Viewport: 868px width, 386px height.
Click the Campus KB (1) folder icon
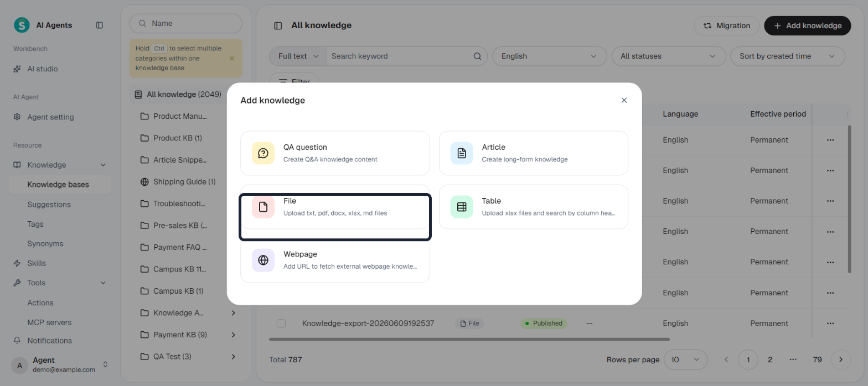[144, 291]
